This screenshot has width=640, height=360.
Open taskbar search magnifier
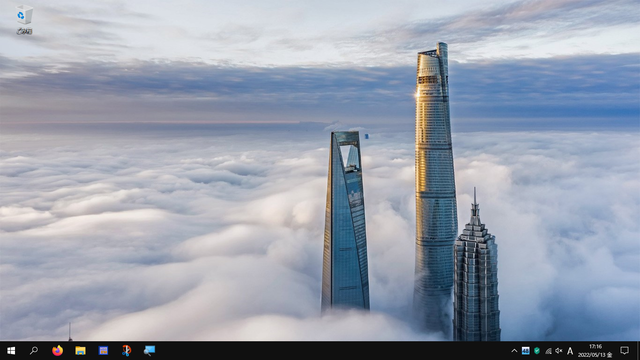(x=34, y=351)
